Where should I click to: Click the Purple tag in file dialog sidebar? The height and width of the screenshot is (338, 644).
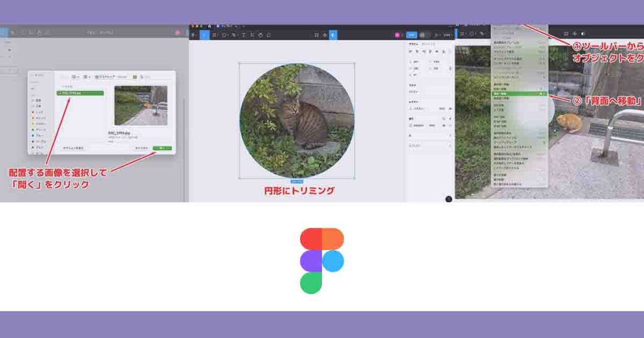tap(39, 141)
